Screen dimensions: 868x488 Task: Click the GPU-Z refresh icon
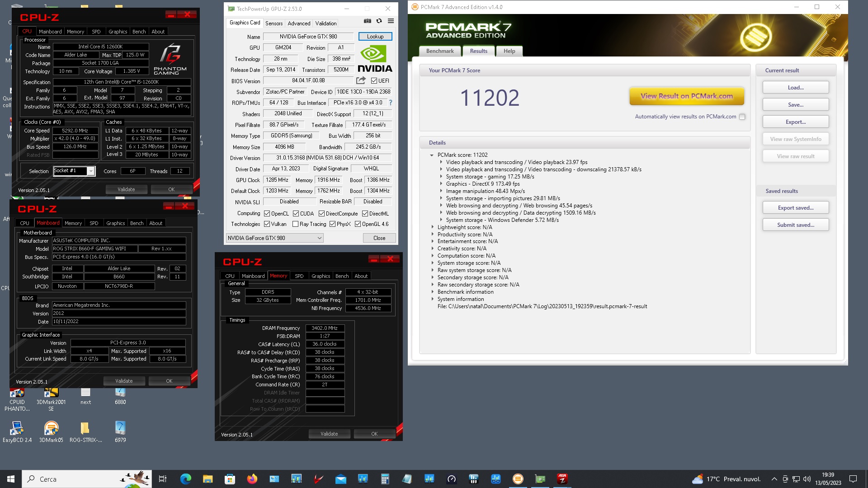point(379,21)
